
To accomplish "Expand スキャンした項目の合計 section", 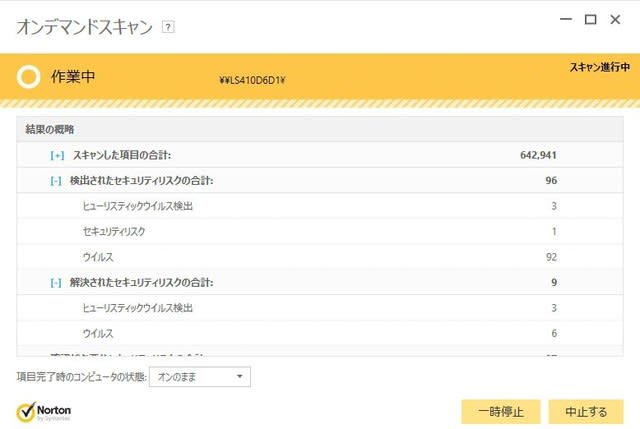I will click(x=57, y=155).
